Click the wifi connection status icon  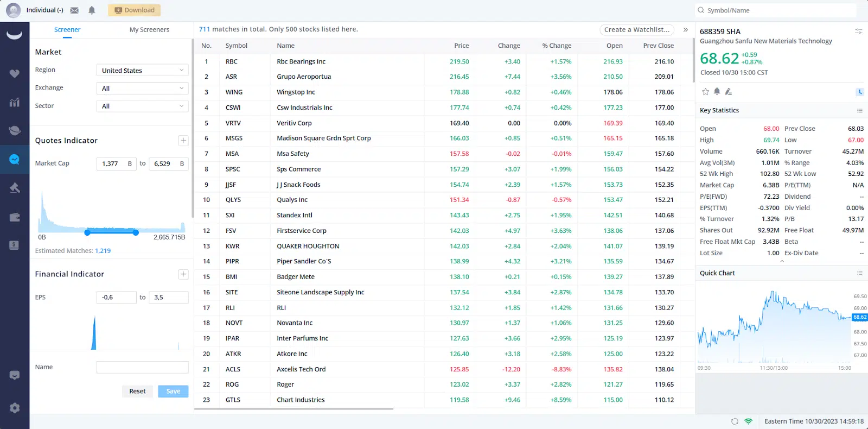[x=749, y=421]
